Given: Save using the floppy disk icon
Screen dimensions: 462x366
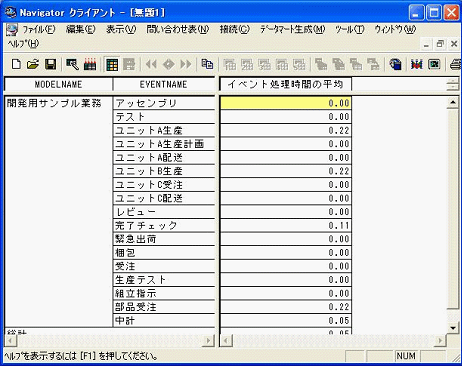Looking at the screenshot, I should coord(51,64).
